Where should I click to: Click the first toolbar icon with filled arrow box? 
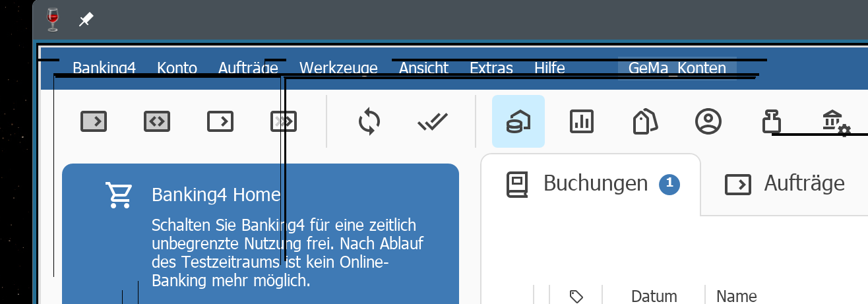click(94, 121)
